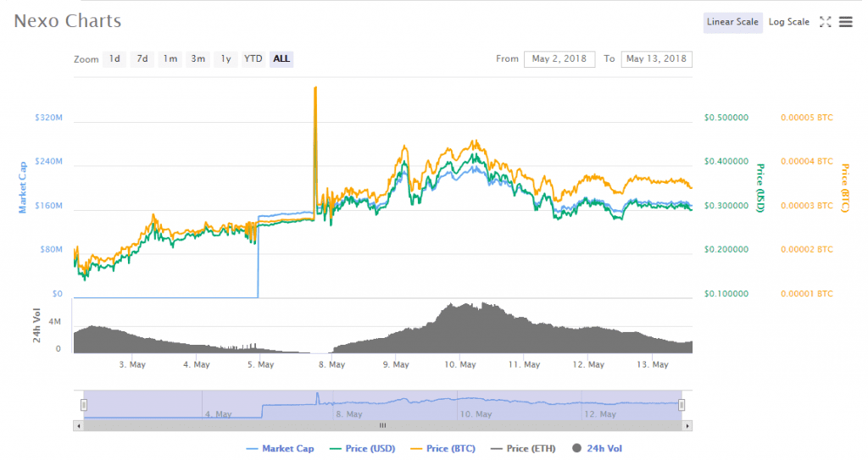Toggle fullscreen chart view icon

tap(826, 22)
